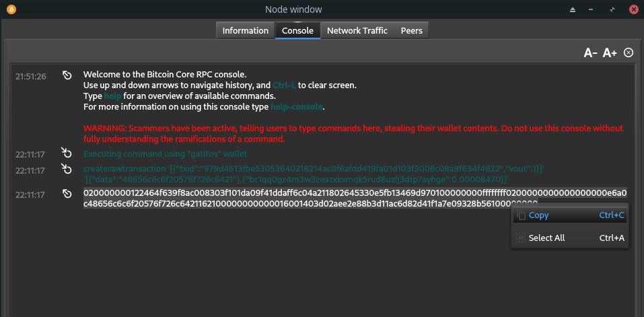Viewport: 644px width, 317px height.
Task: Decrease console font size with A-
Action: click(590, 53)
